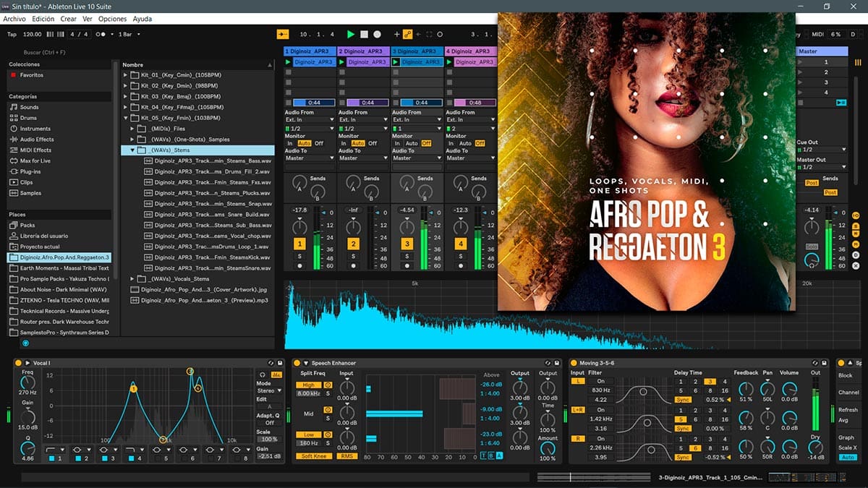
Task: Expand Kit_01_(Key_Cmin)_(105BPM) folder
Action: tap(125, 75)
